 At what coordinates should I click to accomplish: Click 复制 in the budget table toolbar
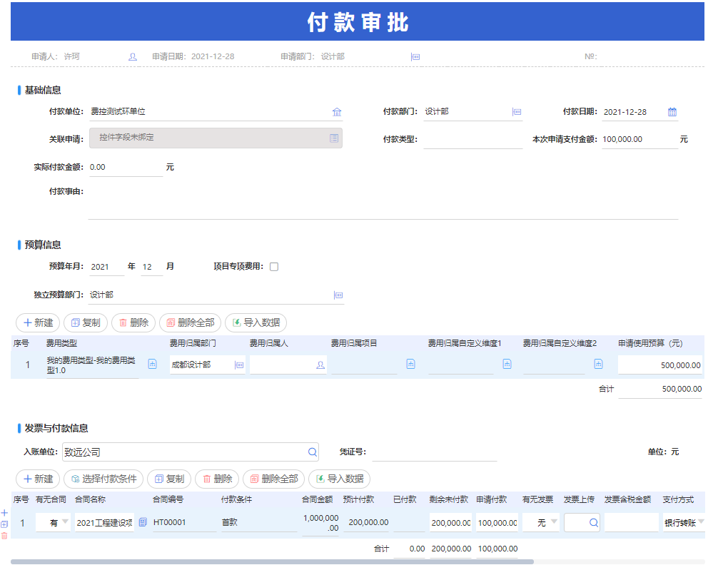pos(86,322)
